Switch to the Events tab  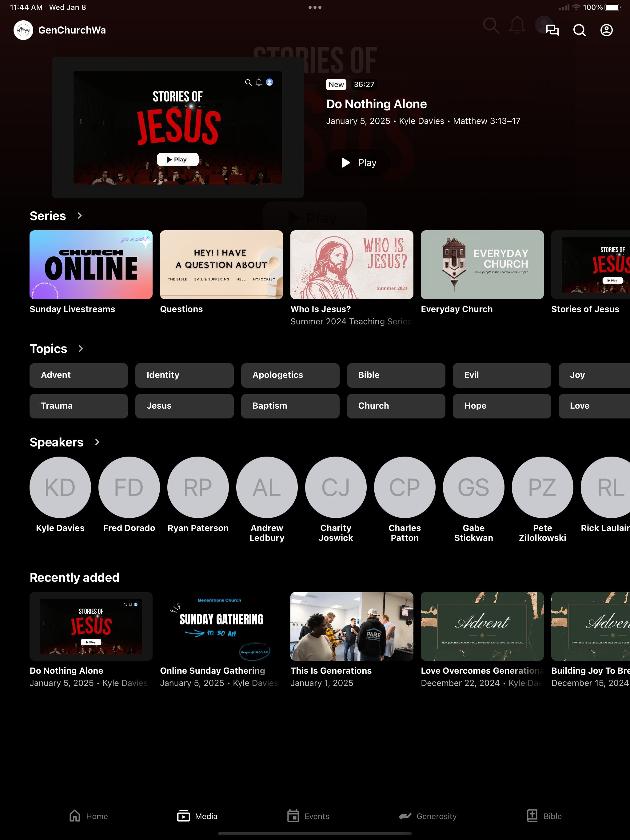point(308,816)
